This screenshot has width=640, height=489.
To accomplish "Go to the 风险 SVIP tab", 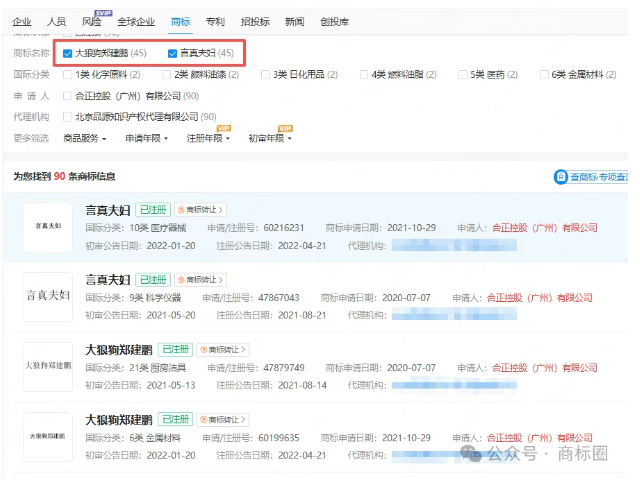I will 91,21.
